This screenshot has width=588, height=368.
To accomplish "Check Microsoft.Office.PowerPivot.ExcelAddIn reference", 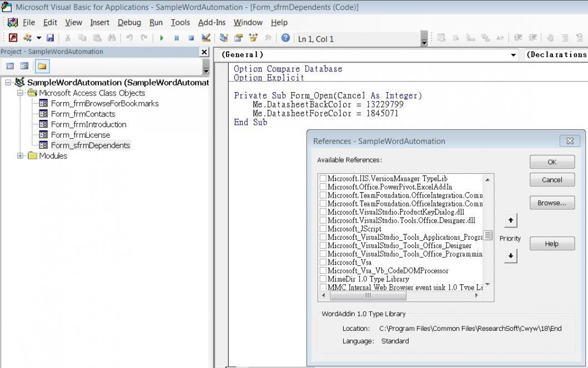I will (323, 186).
